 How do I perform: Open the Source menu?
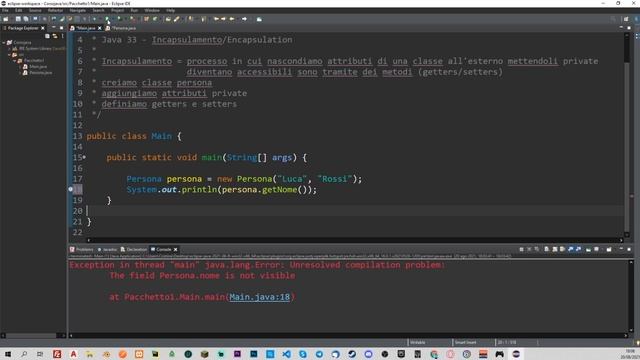[x=35, y=10]
